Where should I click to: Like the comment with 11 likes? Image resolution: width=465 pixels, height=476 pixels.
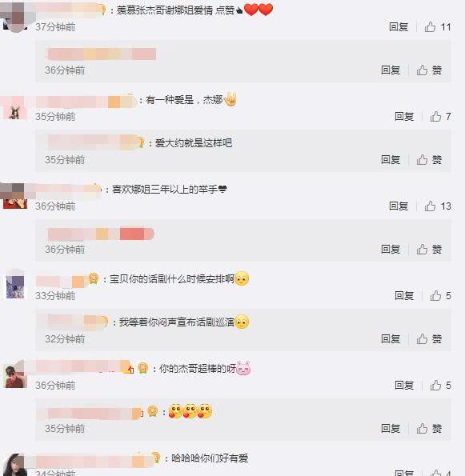pyautogui.click(x=437, y=27)
